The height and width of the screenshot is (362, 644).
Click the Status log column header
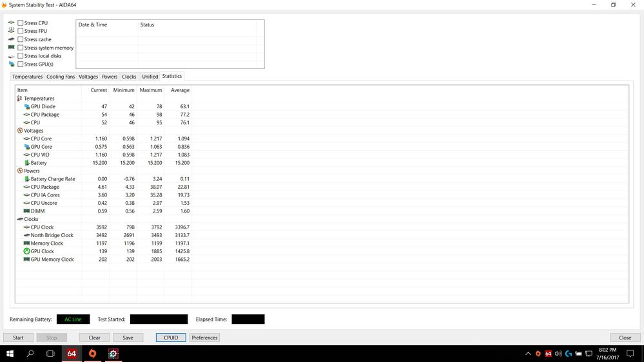click(197, 24)
